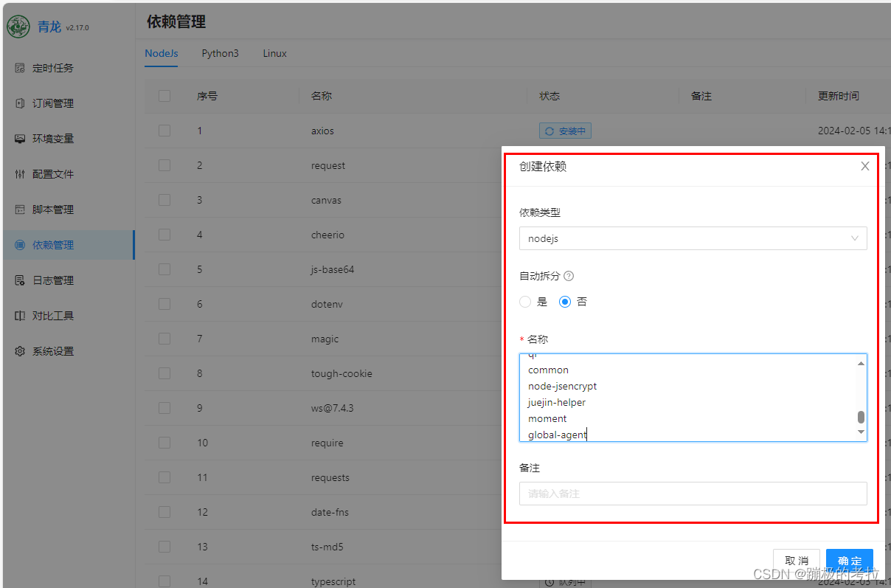Click the moment line in the textarea
Viewport: 891px width, 588px height.
click(x=547, y=418)
